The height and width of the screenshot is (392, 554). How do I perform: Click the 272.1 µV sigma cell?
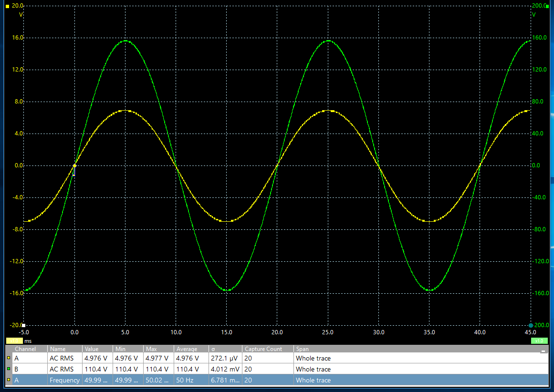(225, 358)
